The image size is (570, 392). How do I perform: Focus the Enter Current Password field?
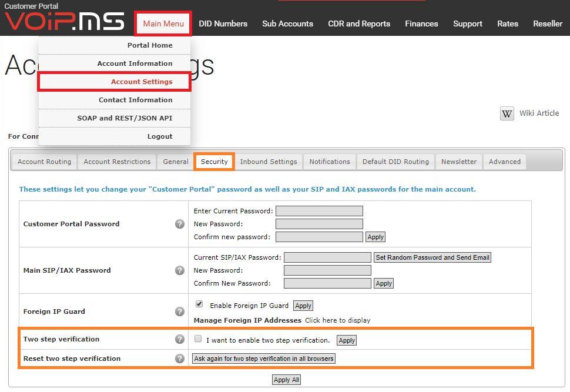(x=319, y=211)
